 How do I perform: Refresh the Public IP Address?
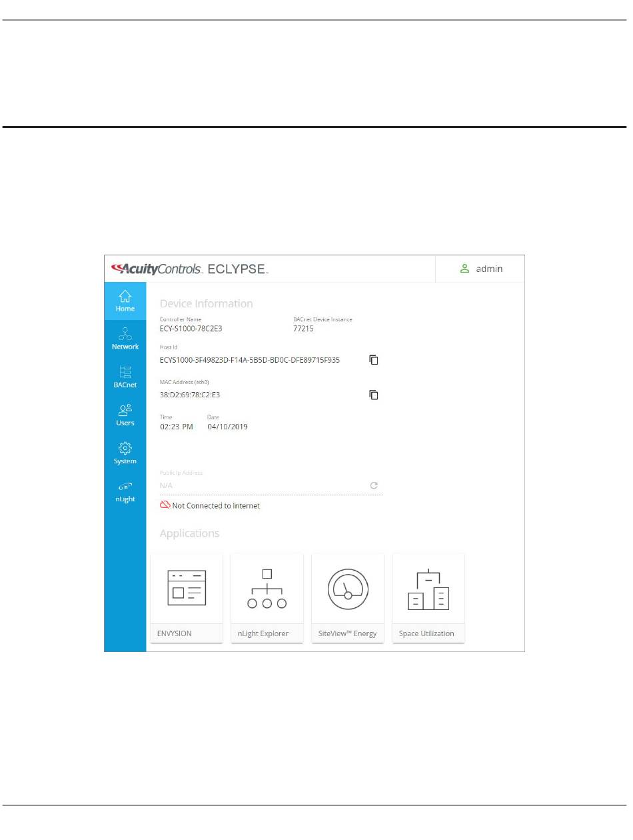point(374,485)
